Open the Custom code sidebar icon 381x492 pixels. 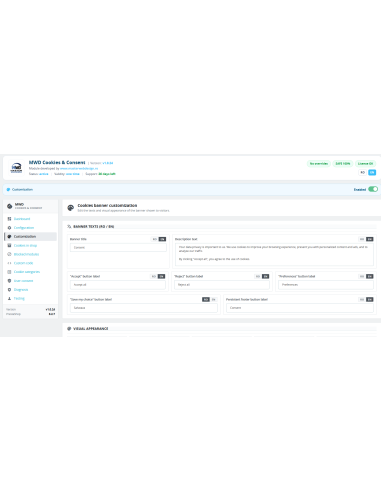[9, 263]
